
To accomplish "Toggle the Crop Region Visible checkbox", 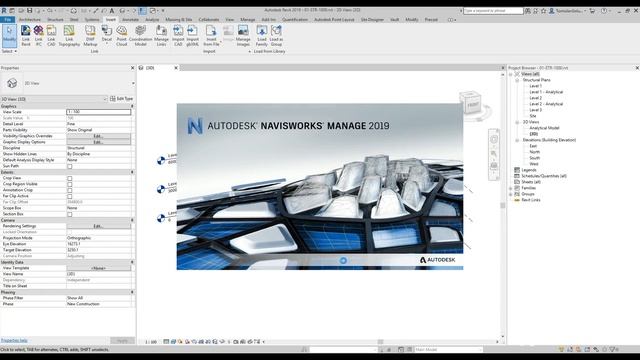I will [70, 184].
